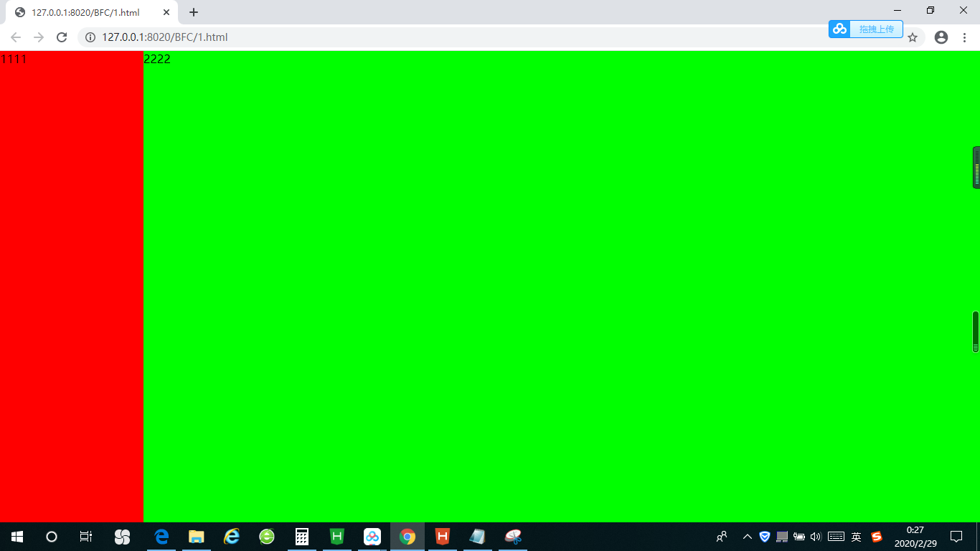
Task: Open Microsoft Edge from taskbar
Action: coord(161,537)
